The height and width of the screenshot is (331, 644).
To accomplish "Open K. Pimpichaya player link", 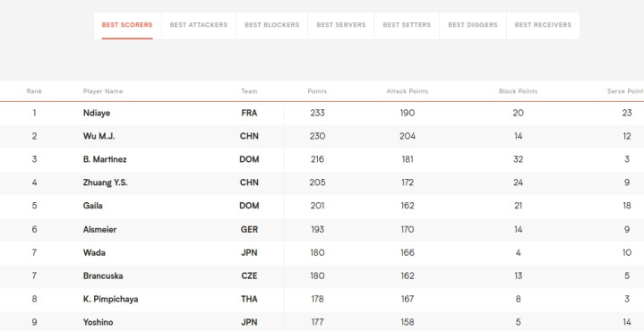I will click(x=110, y=300).
